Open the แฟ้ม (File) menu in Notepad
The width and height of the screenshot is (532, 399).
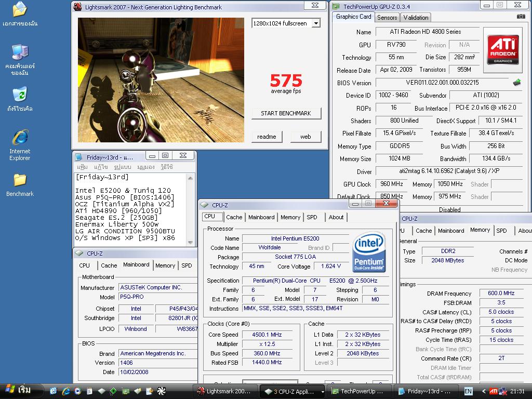coord(82,167)
